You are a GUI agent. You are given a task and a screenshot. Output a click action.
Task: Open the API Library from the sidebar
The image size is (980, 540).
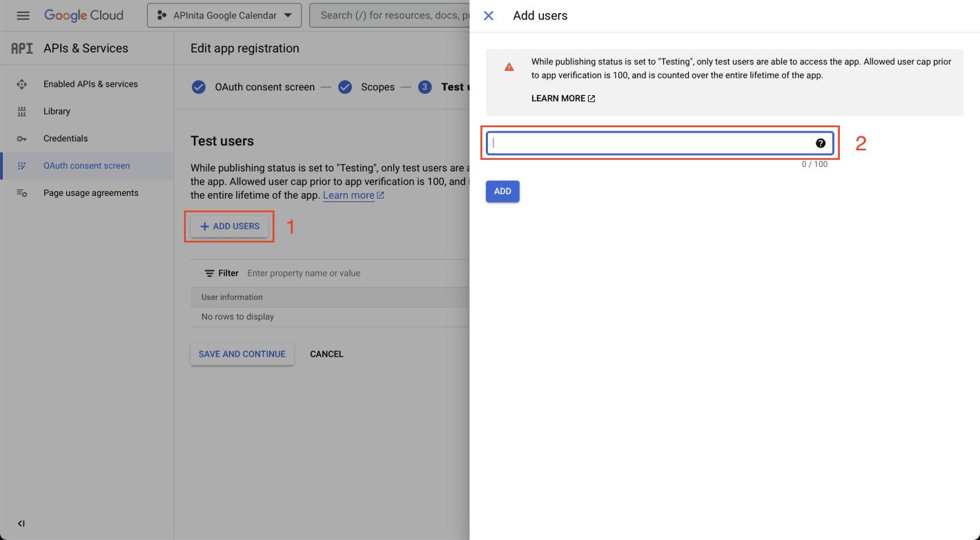point(57,111)
